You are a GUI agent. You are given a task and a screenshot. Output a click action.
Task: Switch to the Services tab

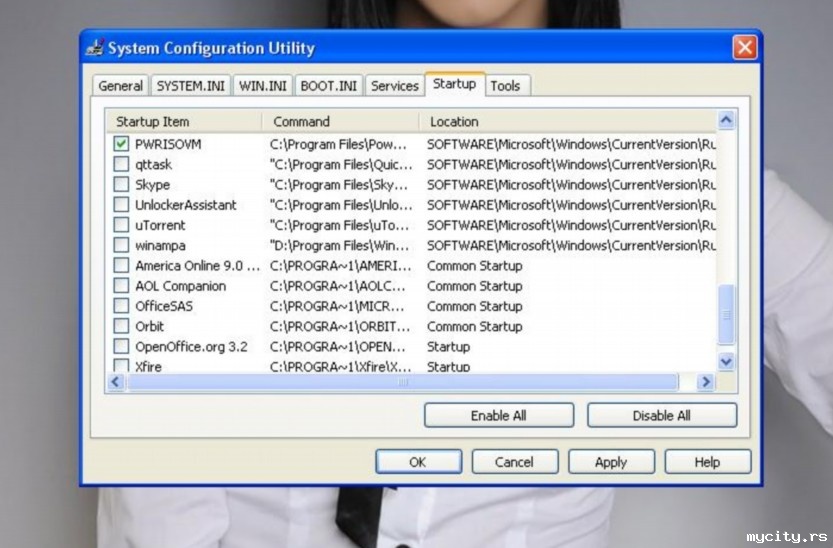[394, 86]
